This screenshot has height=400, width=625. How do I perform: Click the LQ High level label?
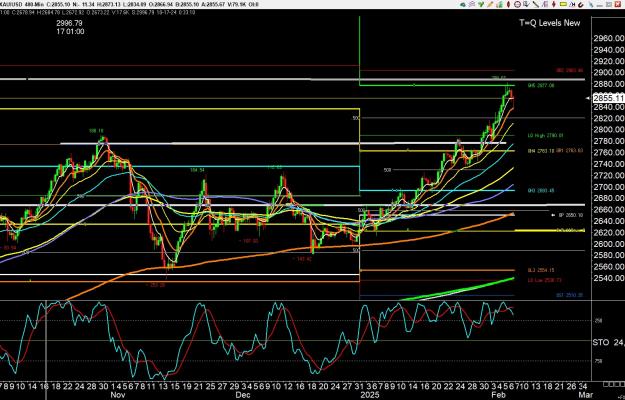coord(545,135)
